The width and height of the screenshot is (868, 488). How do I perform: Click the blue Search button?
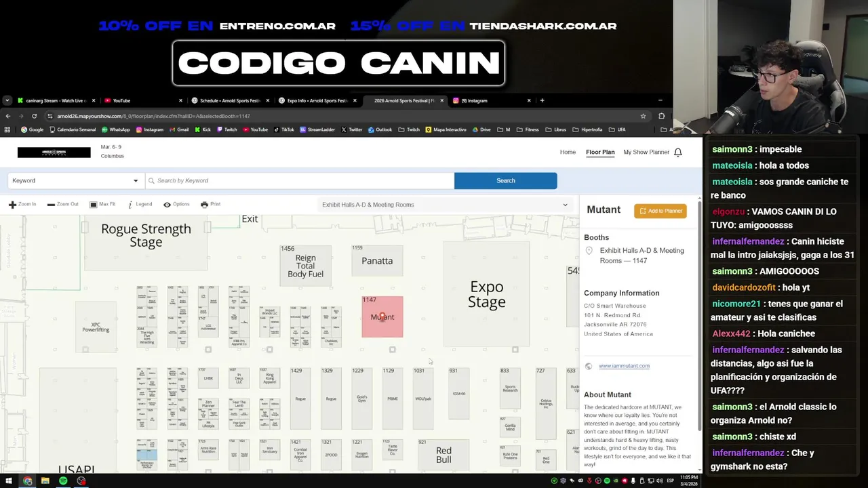tap(506, 180)
